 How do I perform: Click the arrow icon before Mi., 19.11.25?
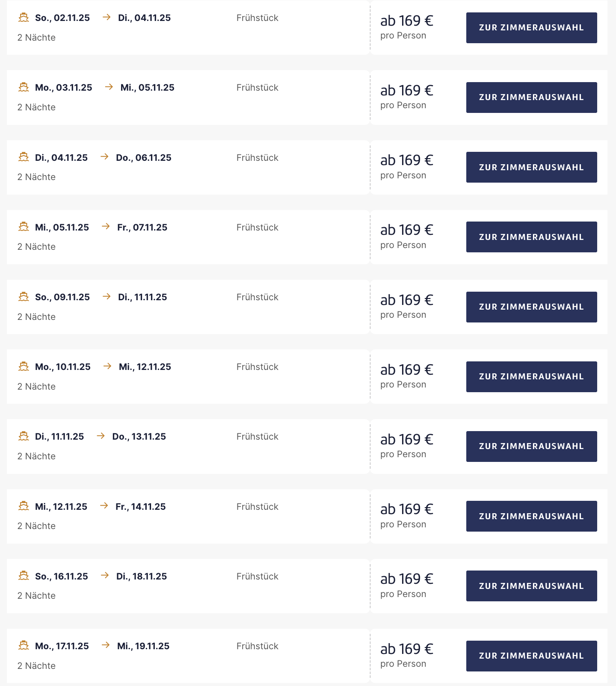[x=106, y=645]
